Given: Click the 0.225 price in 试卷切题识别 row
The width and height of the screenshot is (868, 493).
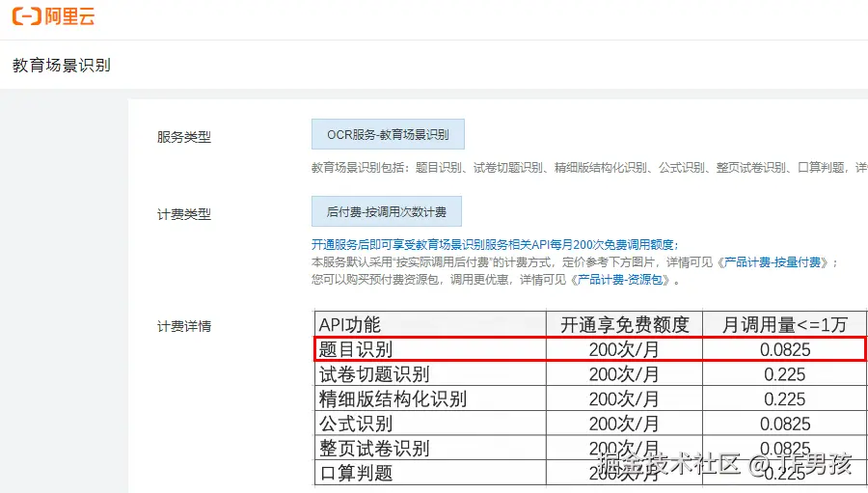Looking at the screenshot, I should 784,374.
